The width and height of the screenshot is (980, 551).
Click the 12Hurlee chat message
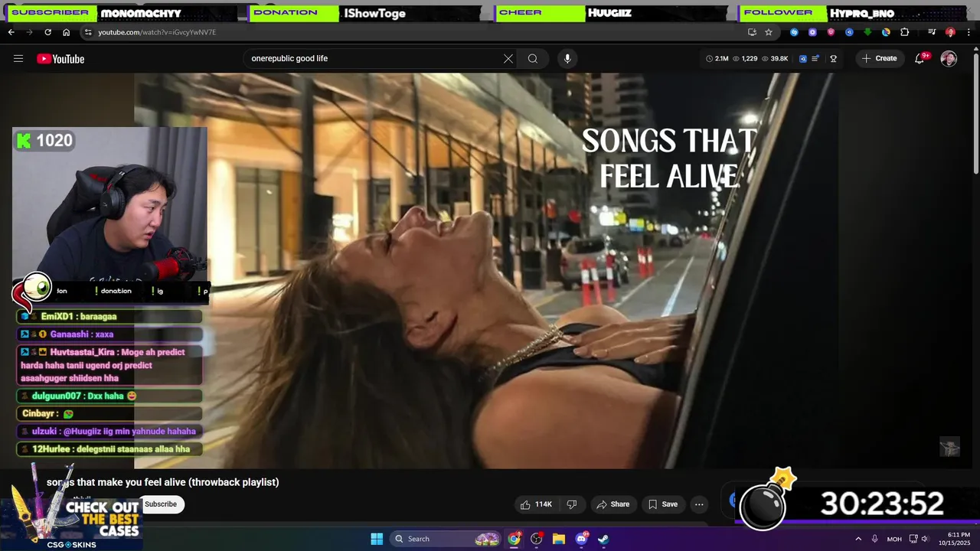click(109, 449)
